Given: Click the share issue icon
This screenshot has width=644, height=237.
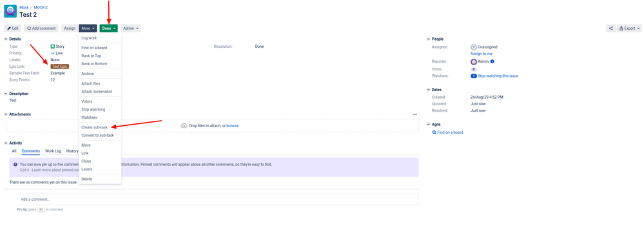Looking at the screenshot, I should 610,28.
